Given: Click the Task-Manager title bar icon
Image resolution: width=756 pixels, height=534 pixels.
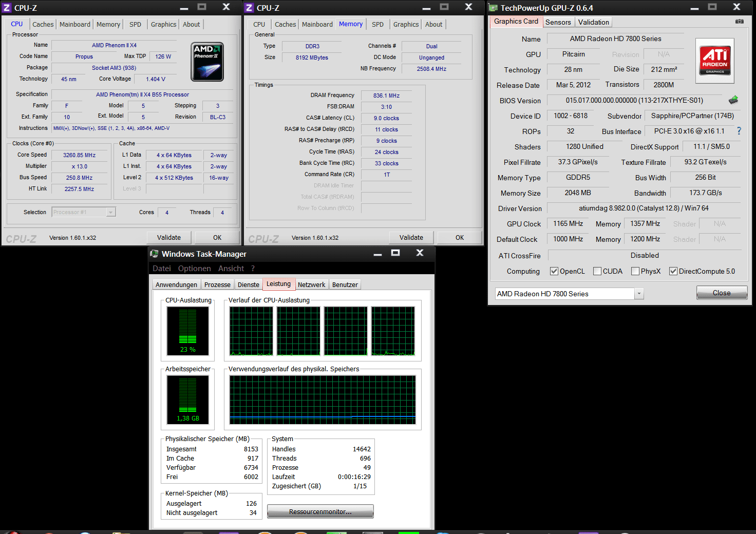Looking at the screenshot, I should pos(154,254).
